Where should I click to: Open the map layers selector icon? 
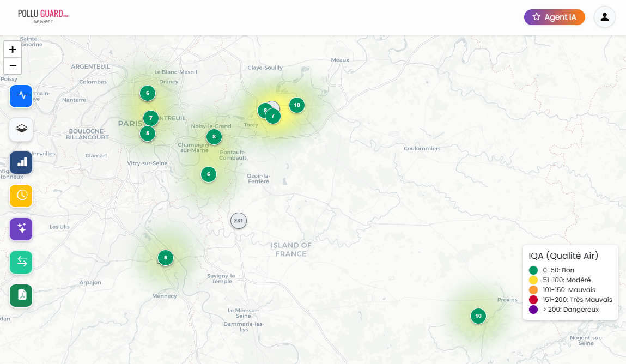coord(21,129)
